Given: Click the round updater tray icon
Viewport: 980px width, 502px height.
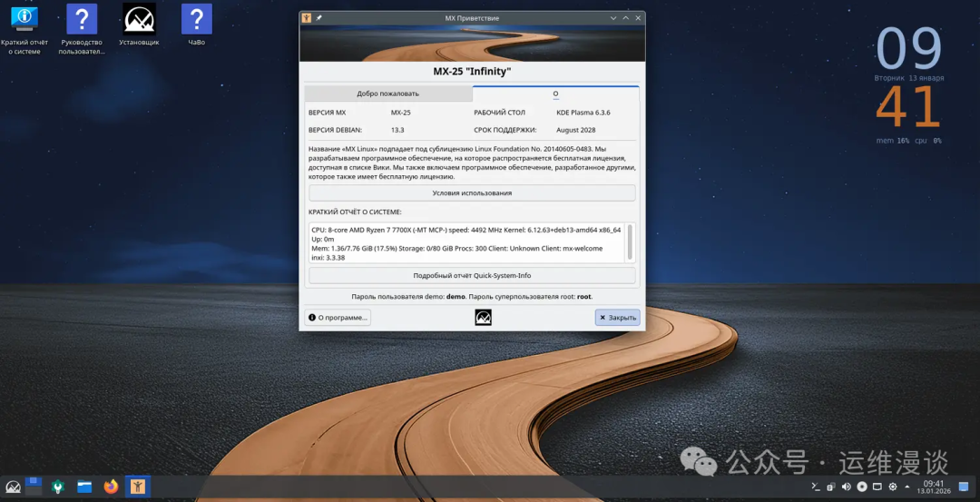Looking at the screenshot, I should 862,487.
